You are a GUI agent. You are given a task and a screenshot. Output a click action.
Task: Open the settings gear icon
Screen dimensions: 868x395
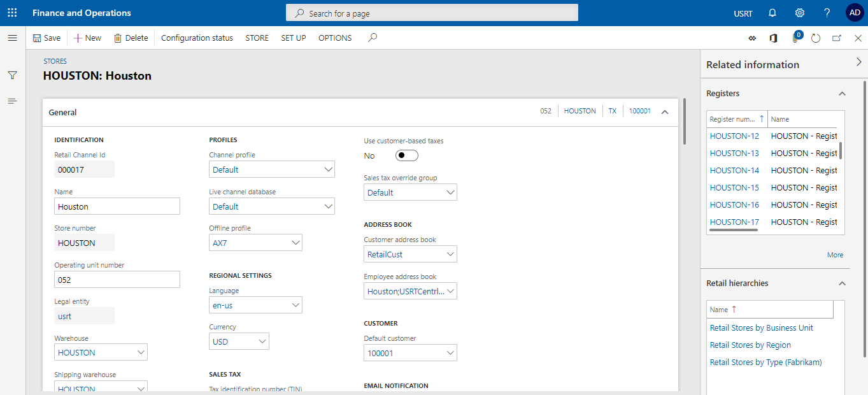pyautogui.click(x=800, y=13)
